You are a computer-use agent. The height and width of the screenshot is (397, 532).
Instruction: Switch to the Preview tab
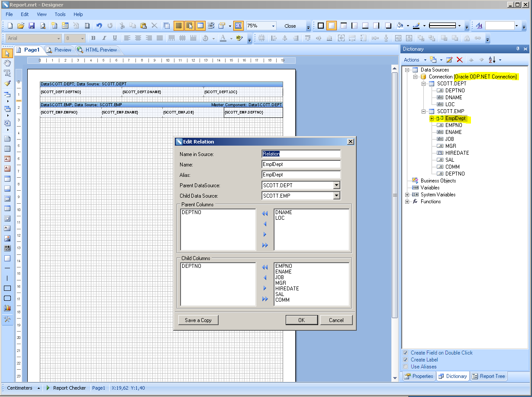click(59, 50)
